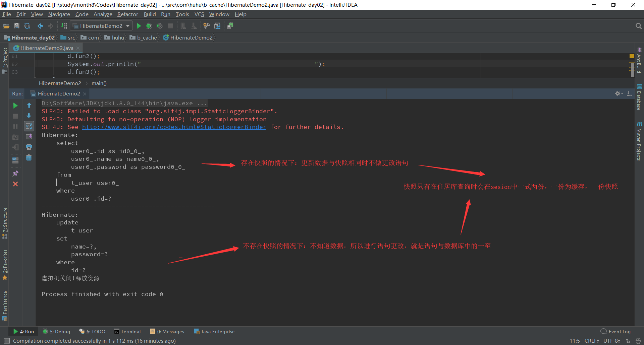Open the Navigate menu

59,14
